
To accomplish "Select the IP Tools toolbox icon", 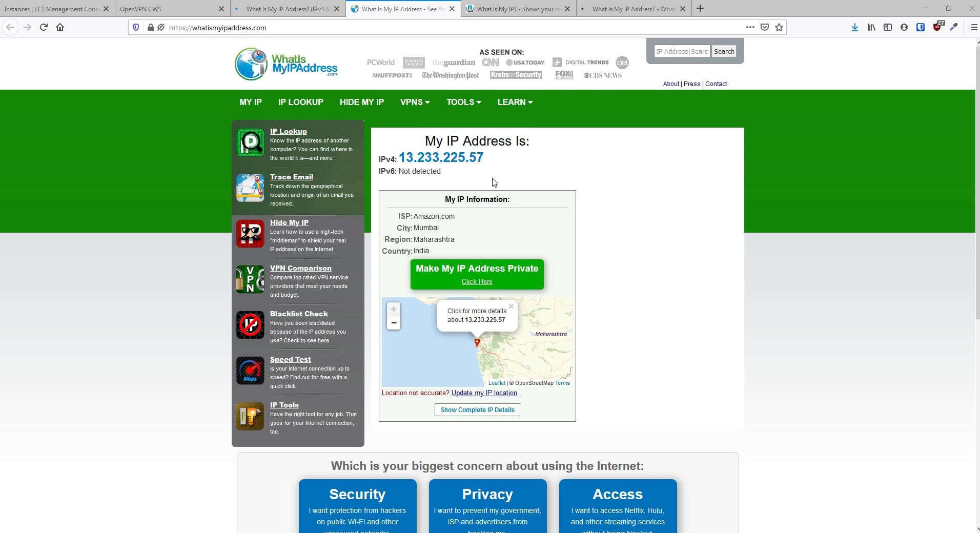I will [250, 416].
